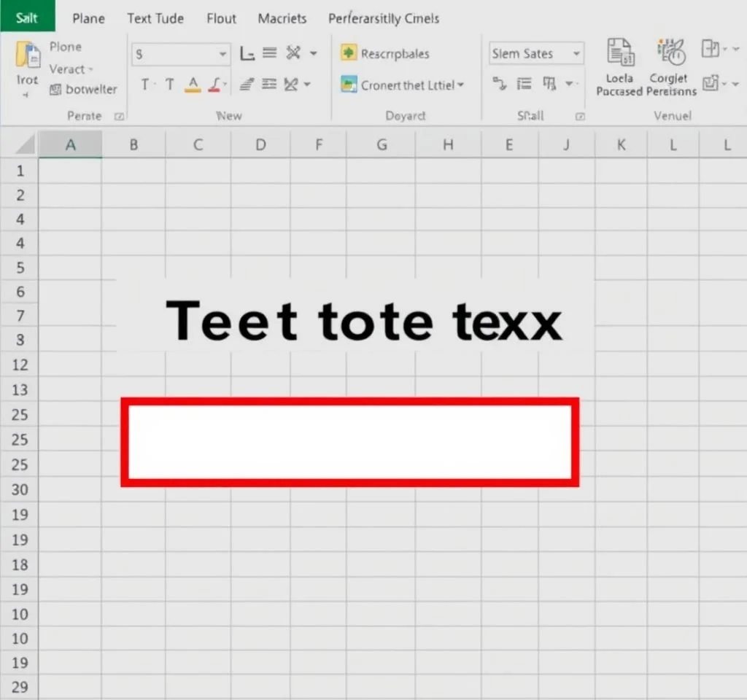Open the green Salt tab

tap(27, 17)
